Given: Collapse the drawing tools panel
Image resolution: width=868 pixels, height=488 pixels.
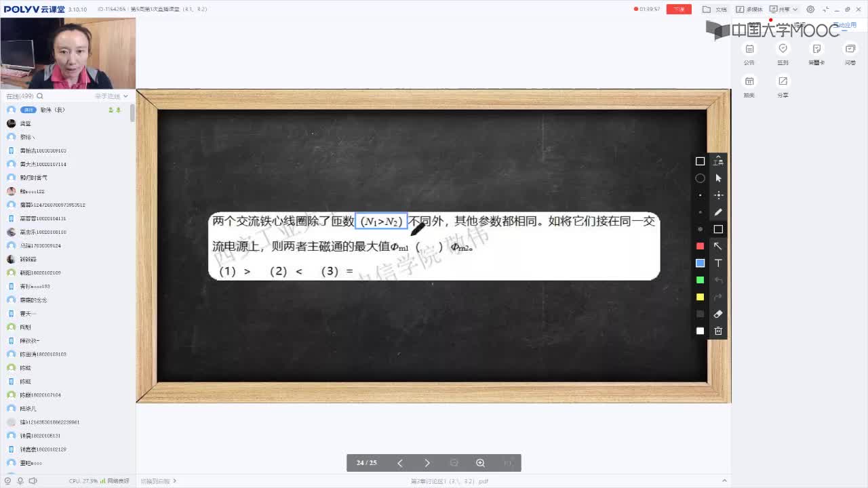Looking at the screenshot, I should (x=718, y=161).
